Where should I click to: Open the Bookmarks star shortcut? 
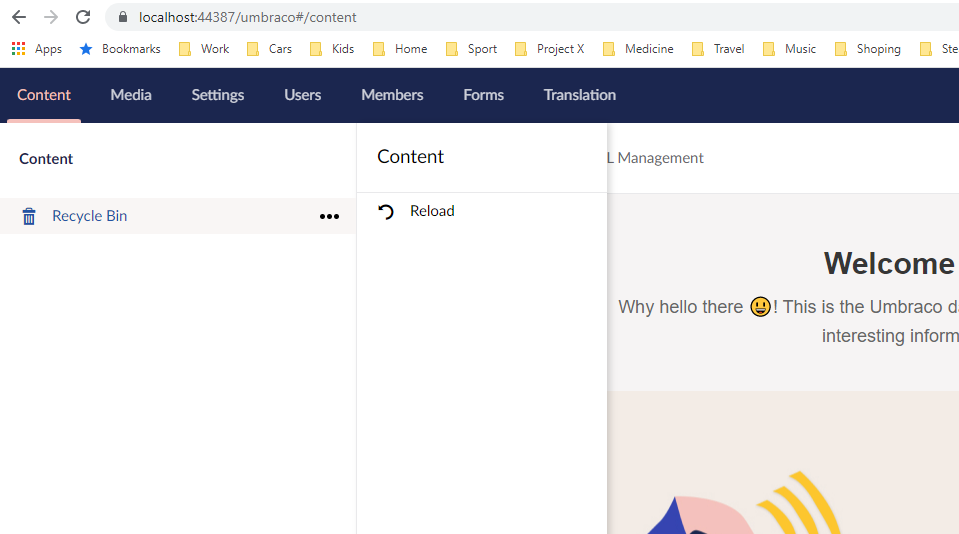pyautogui.click(x=86, y=49)
